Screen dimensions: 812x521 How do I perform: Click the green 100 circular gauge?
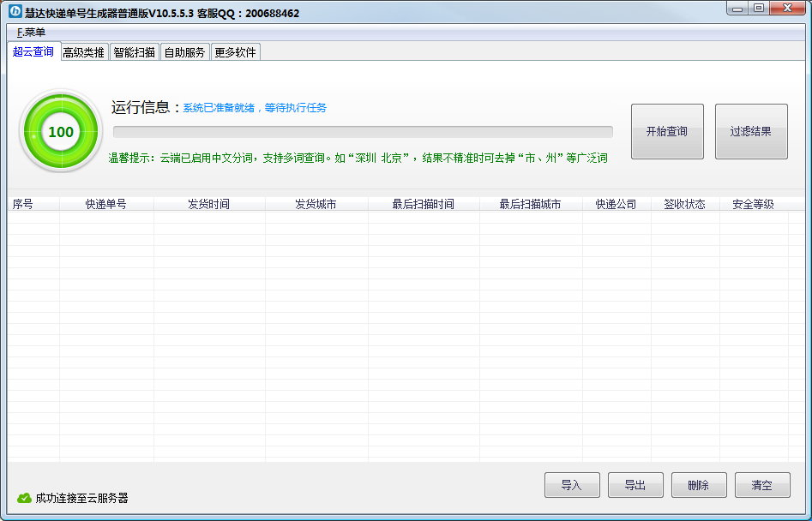click(x=61, y=131)
